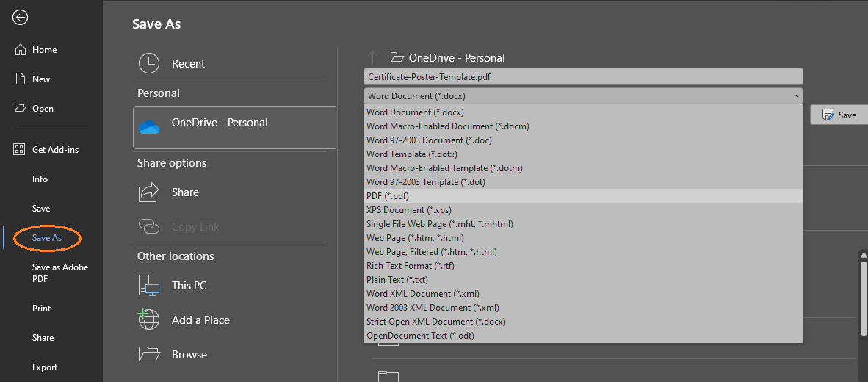Click the back arrow circle icon
Screen dimensions: 868x382
pos(20,18)
